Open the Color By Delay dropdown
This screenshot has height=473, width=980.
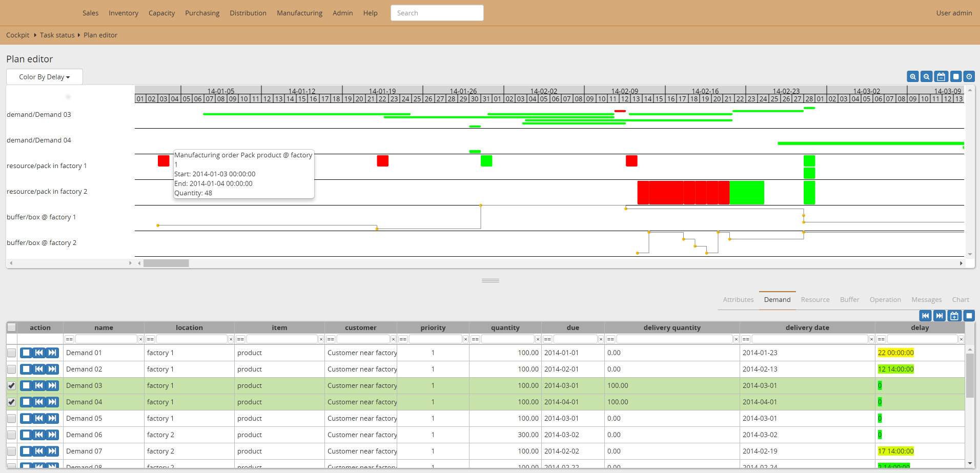click(44, 76)
